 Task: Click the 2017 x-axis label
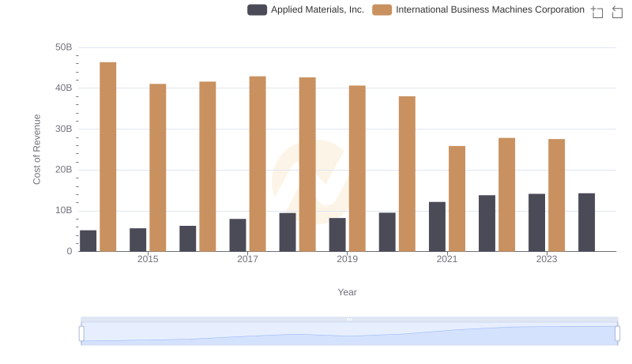pos(247,259)
